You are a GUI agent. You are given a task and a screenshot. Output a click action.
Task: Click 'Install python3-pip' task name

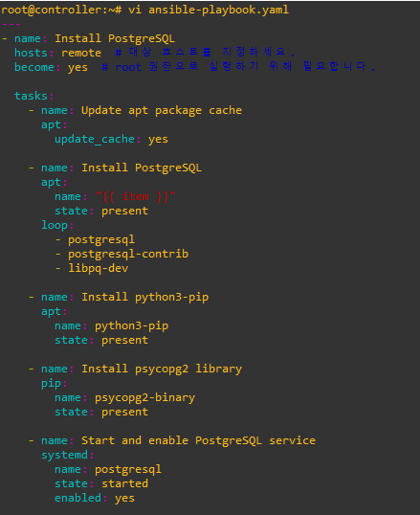point(144,298)
